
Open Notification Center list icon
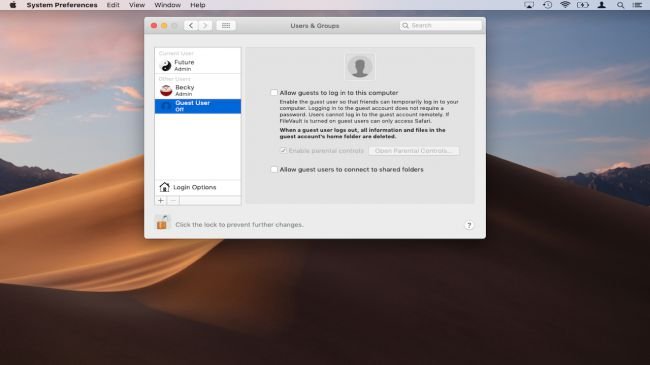point(637,5)
